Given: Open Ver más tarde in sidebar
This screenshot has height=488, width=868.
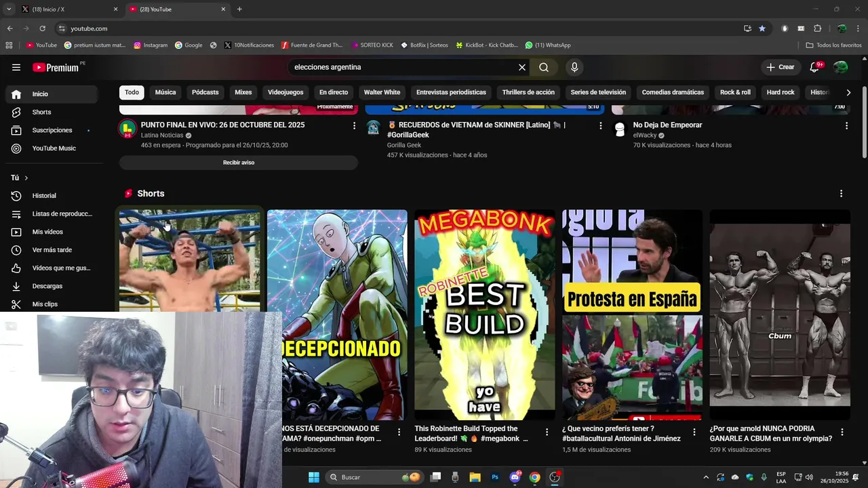Looking at the screenshot, I should coord(52,250).
